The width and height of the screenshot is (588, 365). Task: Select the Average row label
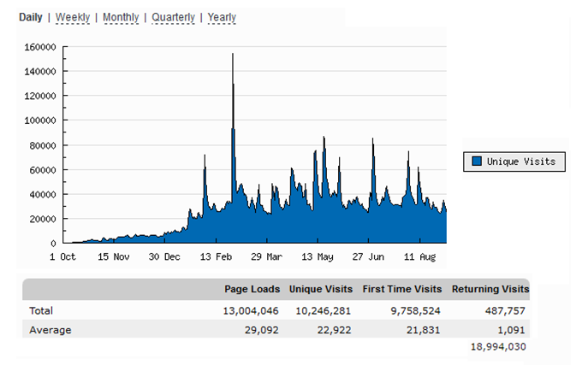(50, 329)
